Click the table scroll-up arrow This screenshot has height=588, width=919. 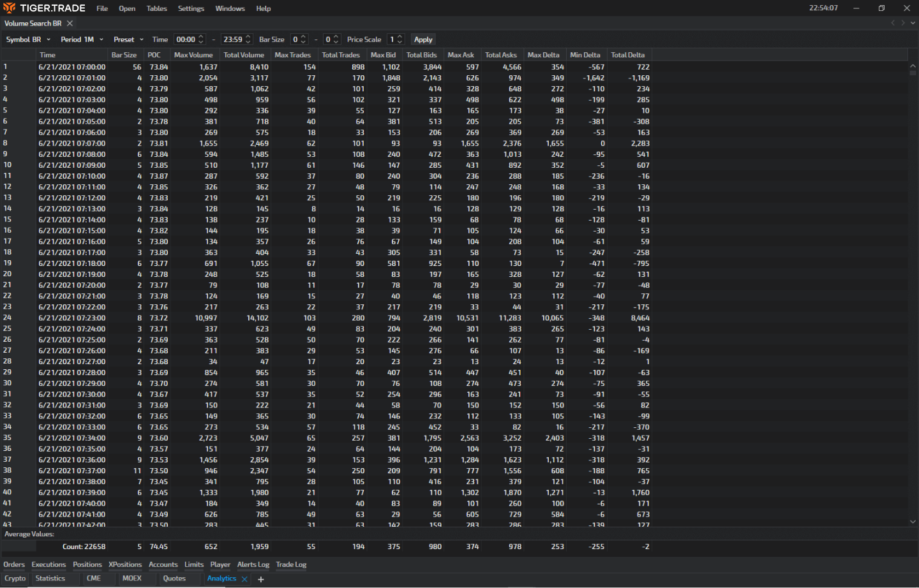click(x=913, y=66)
